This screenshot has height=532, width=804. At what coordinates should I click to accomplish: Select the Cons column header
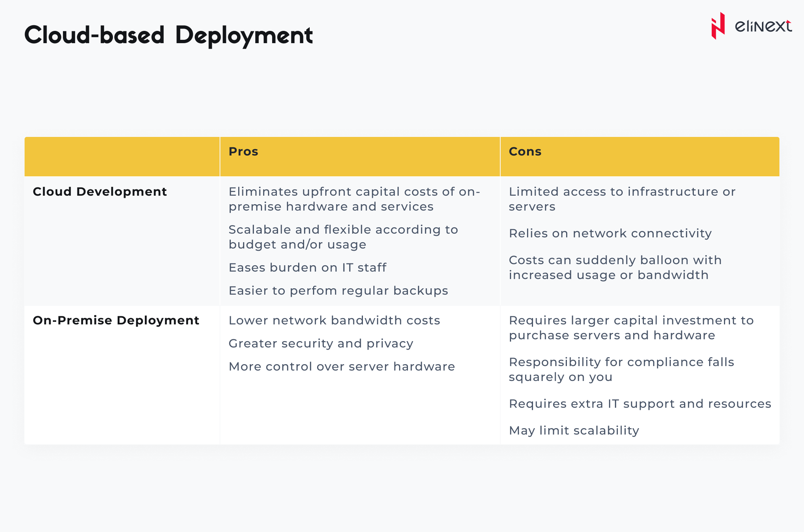click(x=525, y=151)
